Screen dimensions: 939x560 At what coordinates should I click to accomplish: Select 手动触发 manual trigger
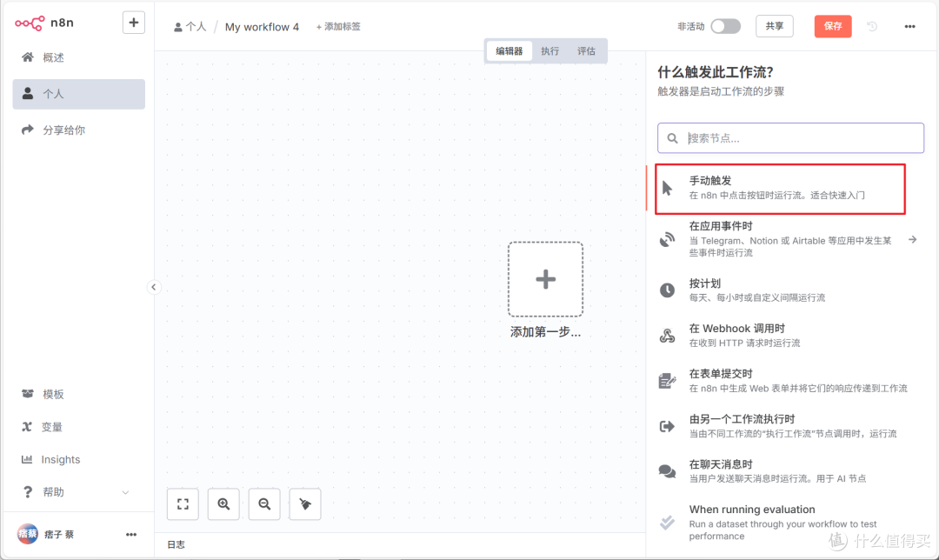pos(780,188)
